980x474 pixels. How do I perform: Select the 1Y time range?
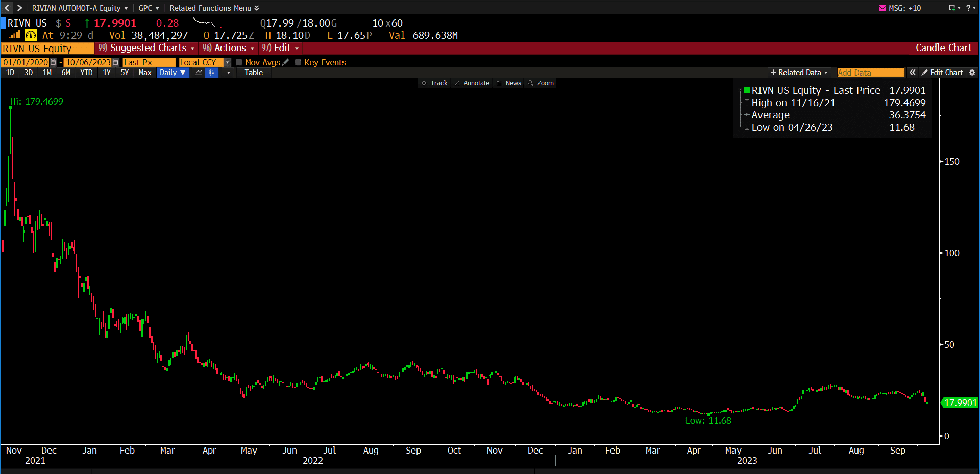107,73
